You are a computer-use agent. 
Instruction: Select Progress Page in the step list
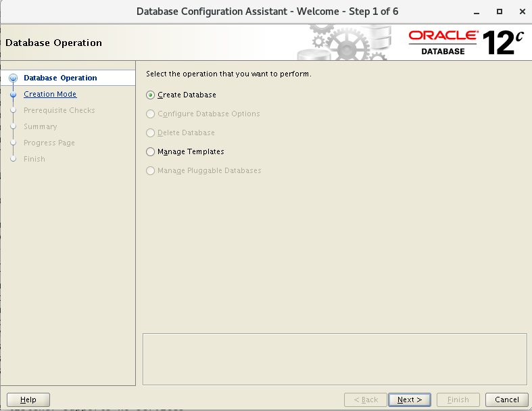[49, 143]
